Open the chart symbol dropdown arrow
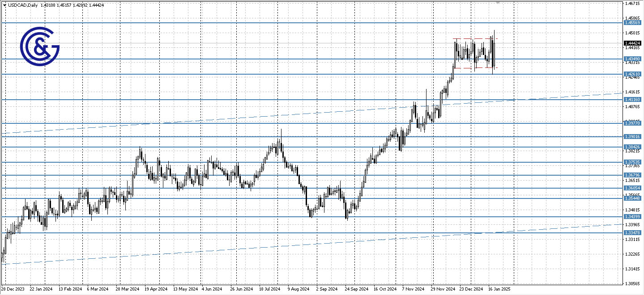The height and width of the screenshot is (295, 644). 5,6
